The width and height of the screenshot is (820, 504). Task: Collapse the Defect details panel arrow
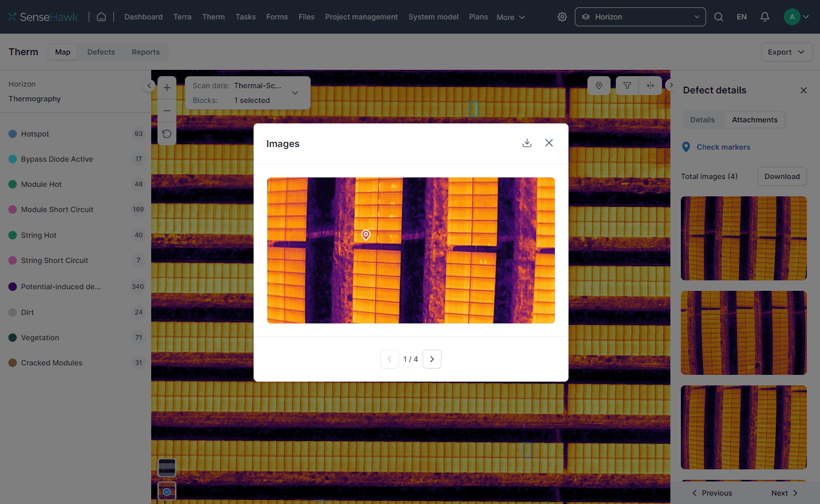click(671, 85)
